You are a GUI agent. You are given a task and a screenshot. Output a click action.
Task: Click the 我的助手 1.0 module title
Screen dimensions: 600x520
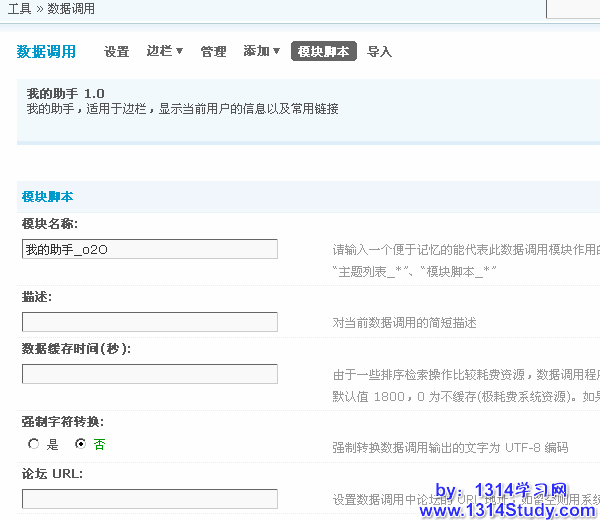65,93
